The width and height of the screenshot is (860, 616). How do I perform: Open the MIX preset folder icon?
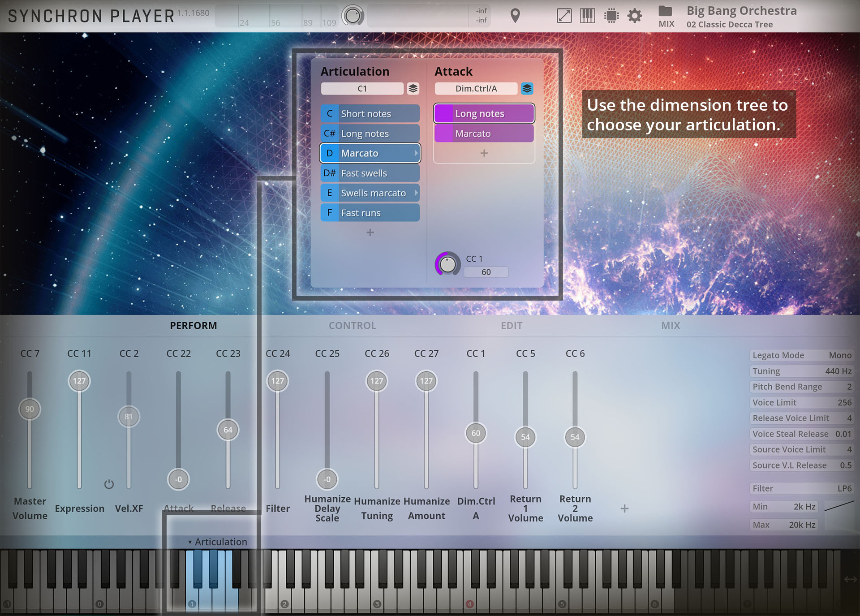click(x=665, y=11)
